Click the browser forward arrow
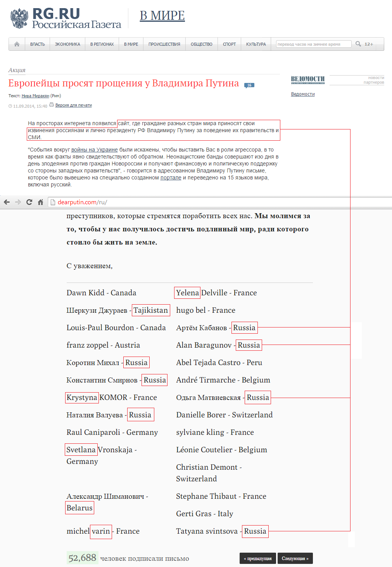The width and height of the screenshot is (392, 567). (18, 202)
